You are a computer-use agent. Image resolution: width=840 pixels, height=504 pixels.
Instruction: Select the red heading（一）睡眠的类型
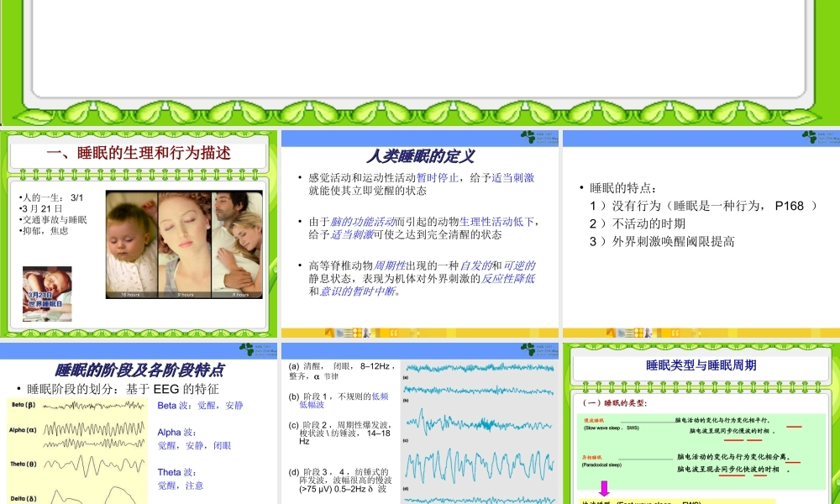(x=616, y=402)
